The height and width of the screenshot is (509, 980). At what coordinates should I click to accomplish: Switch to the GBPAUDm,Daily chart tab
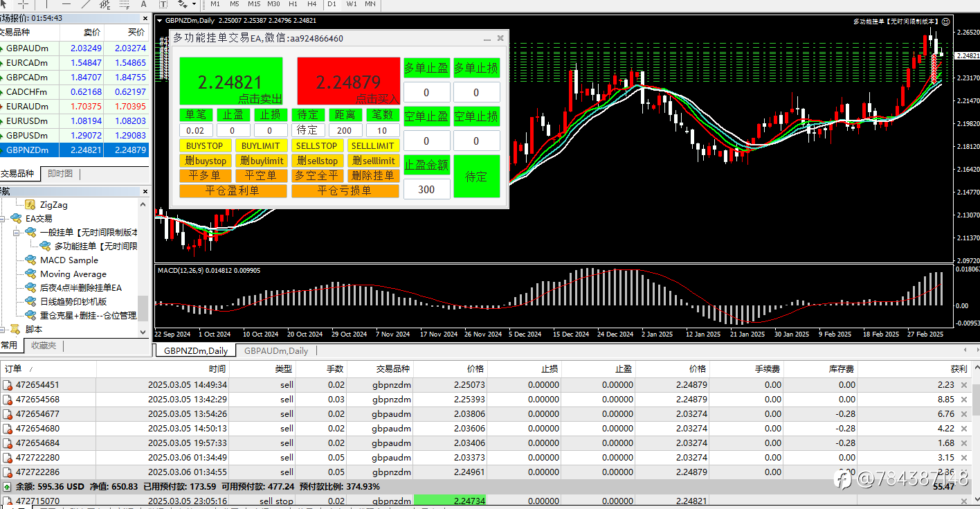[275, 351]
